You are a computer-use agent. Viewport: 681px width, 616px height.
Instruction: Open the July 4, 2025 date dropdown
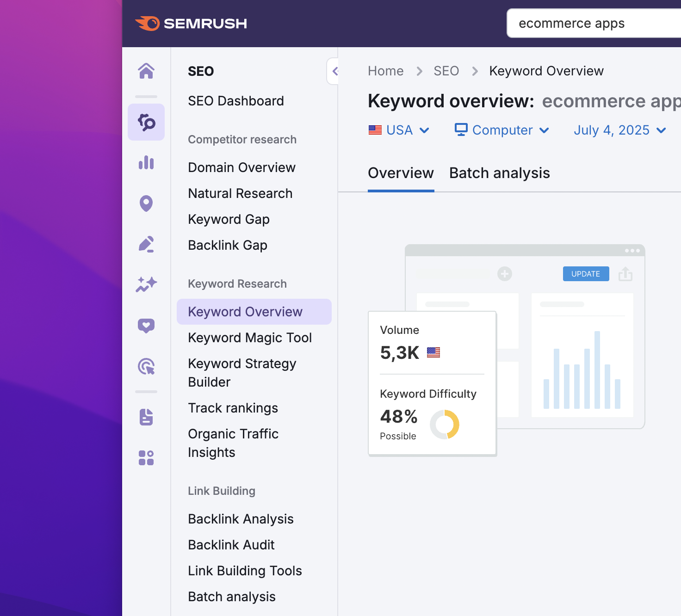click(620, 130)
